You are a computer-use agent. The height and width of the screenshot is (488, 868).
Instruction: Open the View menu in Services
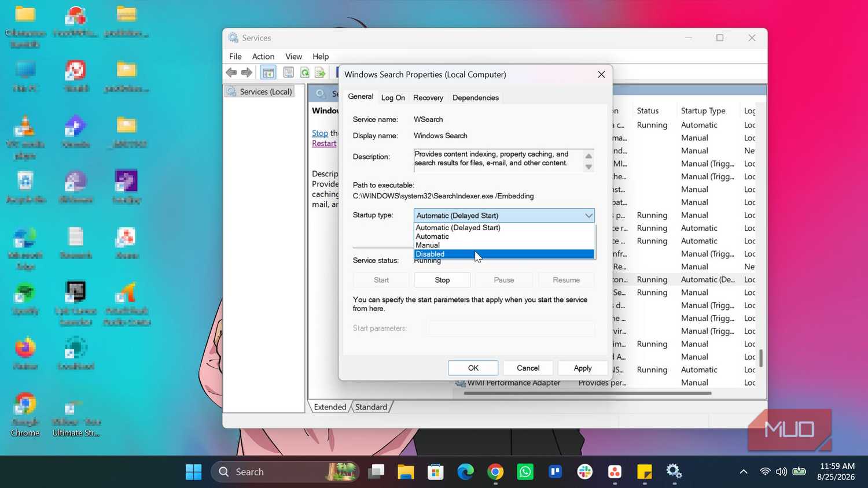[293, 56]
